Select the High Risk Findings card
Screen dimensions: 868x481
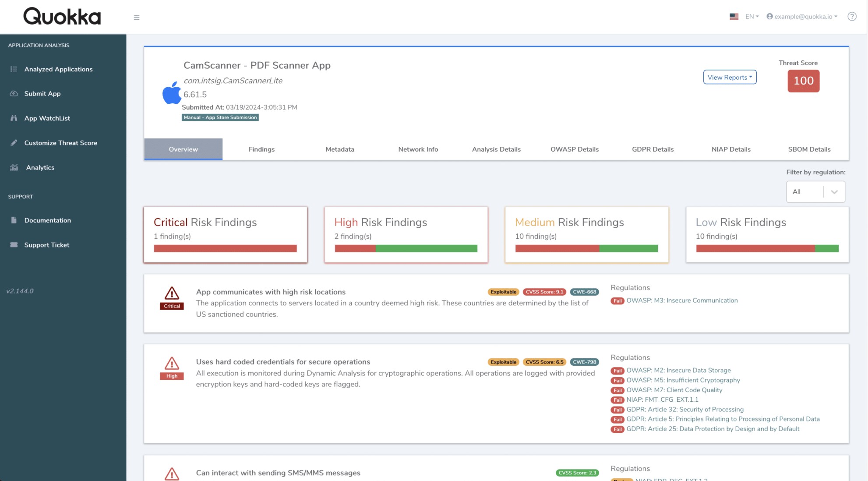[406, 235]
